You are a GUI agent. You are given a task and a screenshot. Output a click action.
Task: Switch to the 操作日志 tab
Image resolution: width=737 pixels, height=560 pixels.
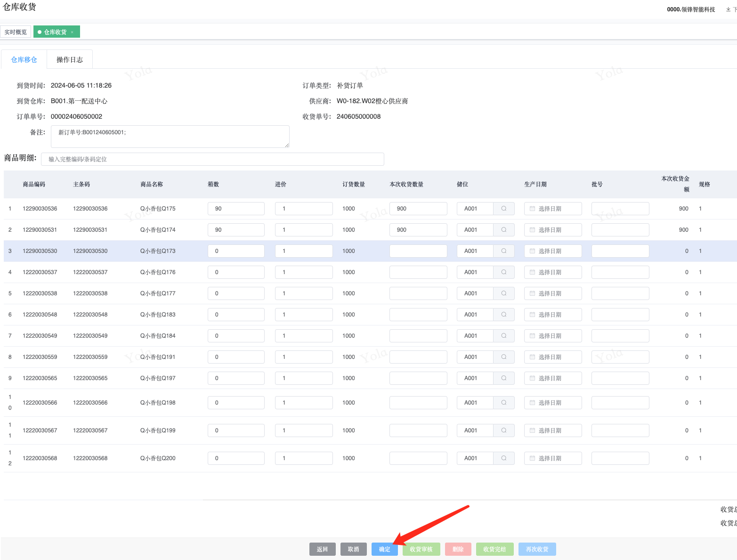69,60
